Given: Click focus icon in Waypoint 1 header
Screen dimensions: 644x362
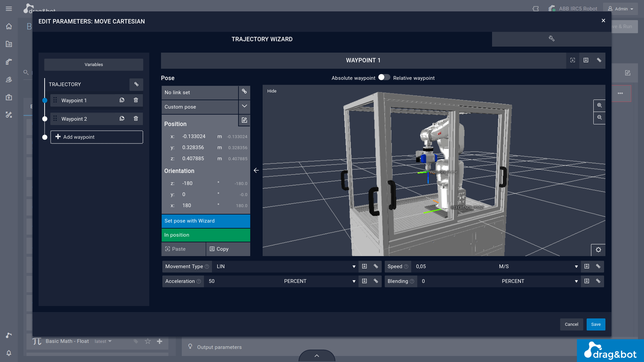Looking at the screenshot, I should (573, 60).
